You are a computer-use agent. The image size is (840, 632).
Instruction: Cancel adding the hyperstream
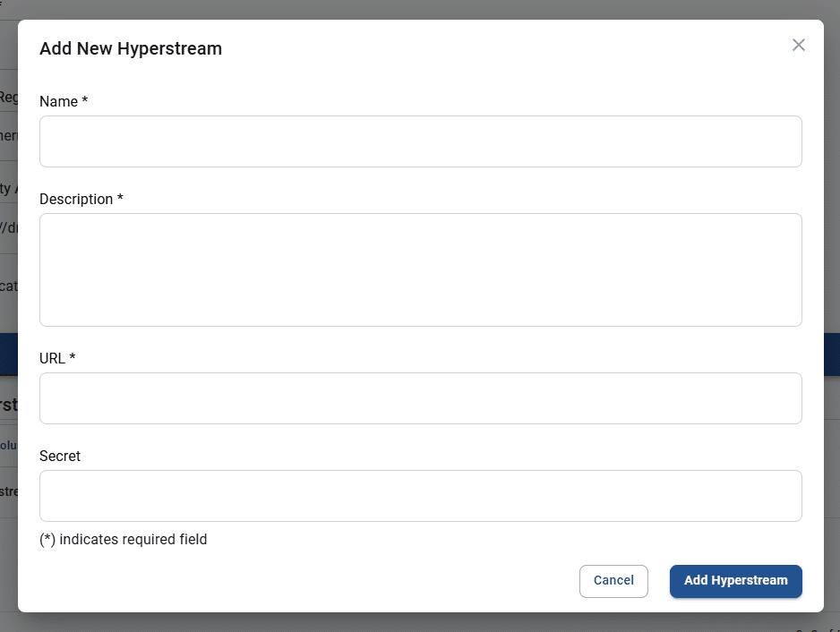613,581
